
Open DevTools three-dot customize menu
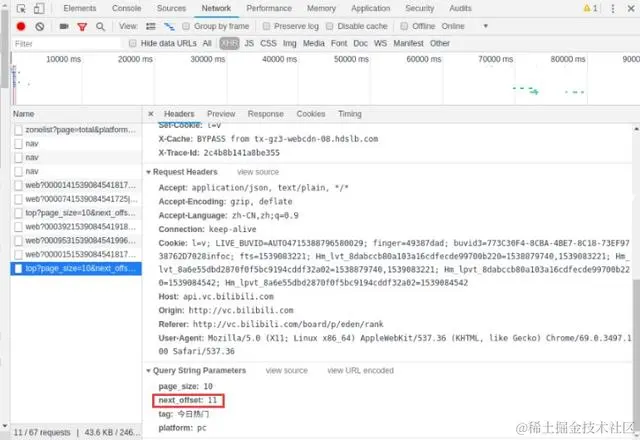[613, 9]
